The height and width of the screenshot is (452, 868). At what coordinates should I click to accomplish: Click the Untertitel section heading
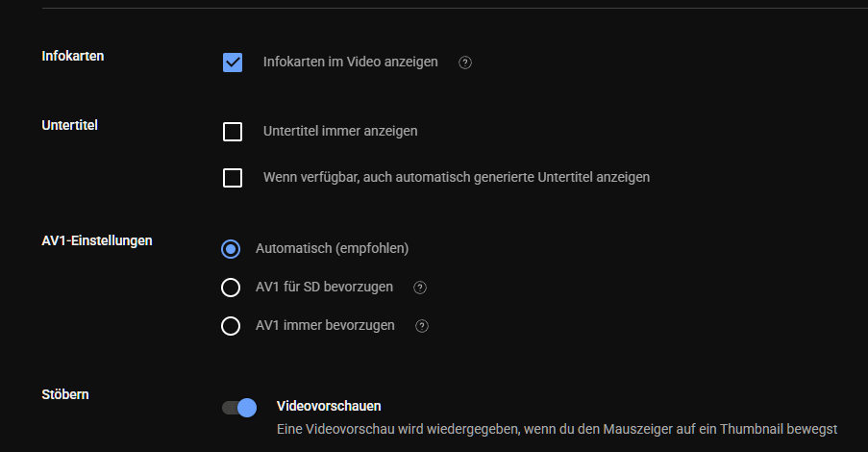(70, 125)
